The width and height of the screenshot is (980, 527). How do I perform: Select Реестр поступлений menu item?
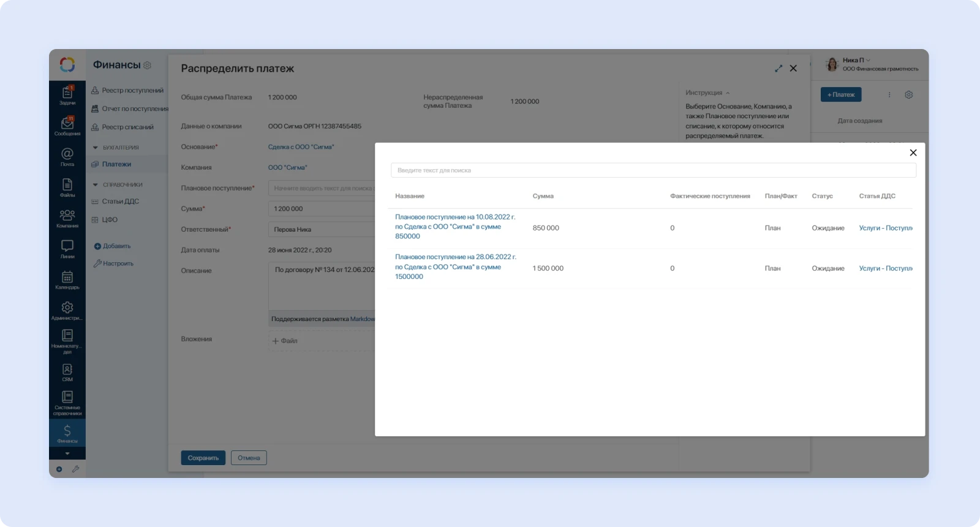pos(132,91)
